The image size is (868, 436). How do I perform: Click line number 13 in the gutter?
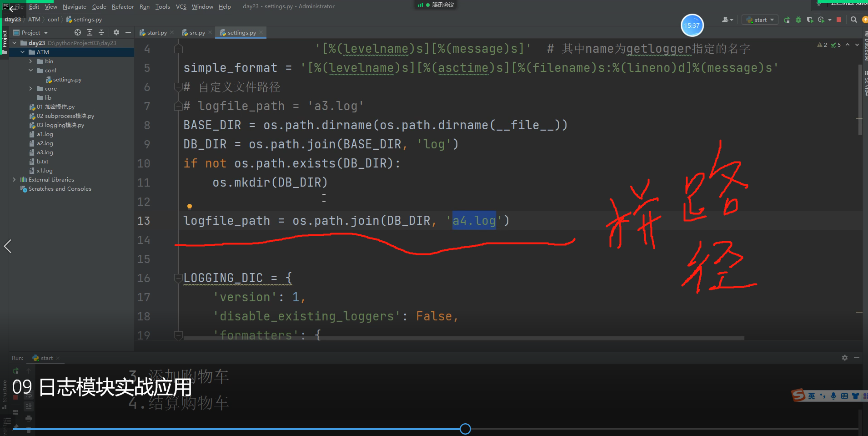[144, 221]
